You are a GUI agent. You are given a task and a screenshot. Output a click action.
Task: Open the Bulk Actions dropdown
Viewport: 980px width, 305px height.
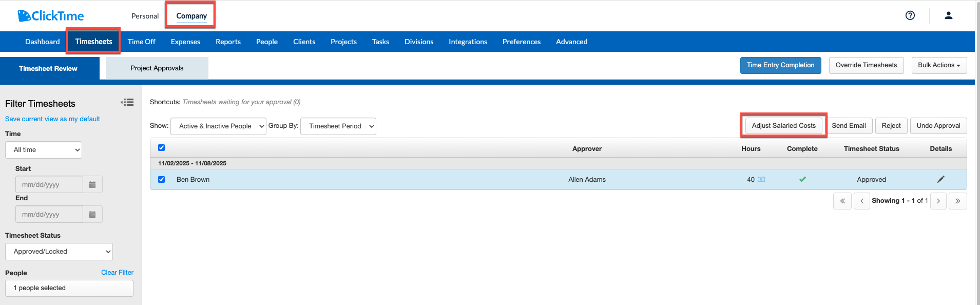click(939, 65)
